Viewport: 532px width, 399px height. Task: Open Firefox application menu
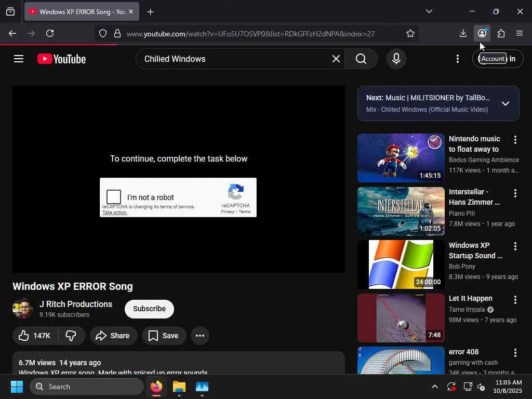coord(520,33)
